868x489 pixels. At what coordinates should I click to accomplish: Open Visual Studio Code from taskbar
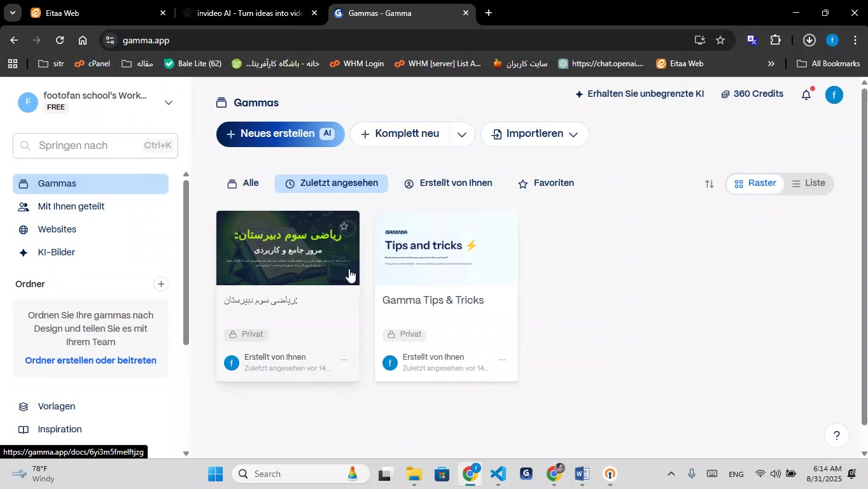click(498, 474)
